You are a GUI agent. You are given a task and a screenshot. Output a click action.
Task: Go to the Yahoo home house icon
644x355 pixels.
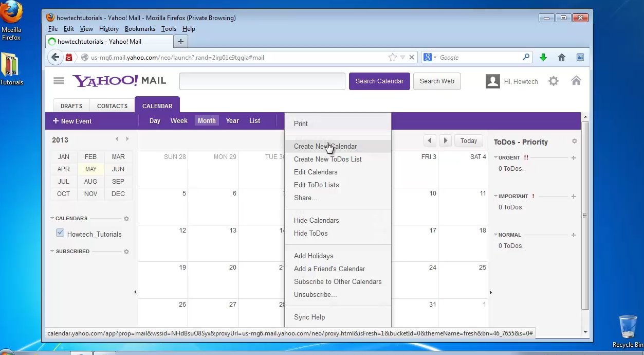point(576,80)
